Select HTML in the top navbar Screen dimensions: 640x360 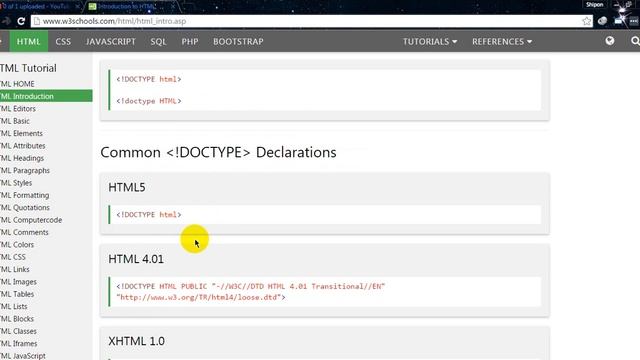point(29,41)
